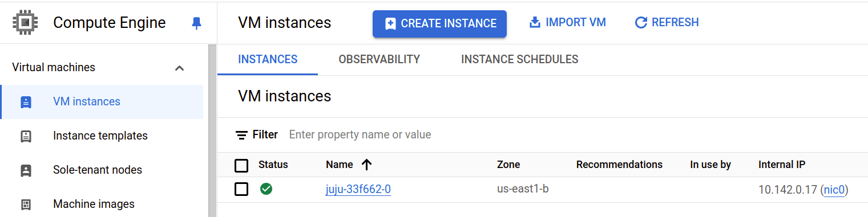Check the juju-33f662-0 row checkbox
Screen dimensions: 868x217
tap(241, 189)
